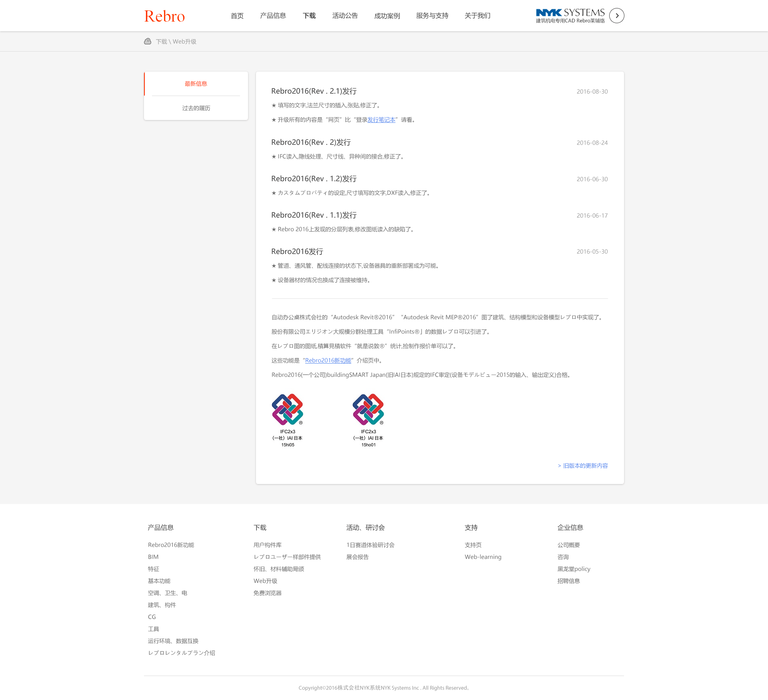Open the 产品信息 navigation menu
Screen dimensions: 768x700
coord(273,16)
